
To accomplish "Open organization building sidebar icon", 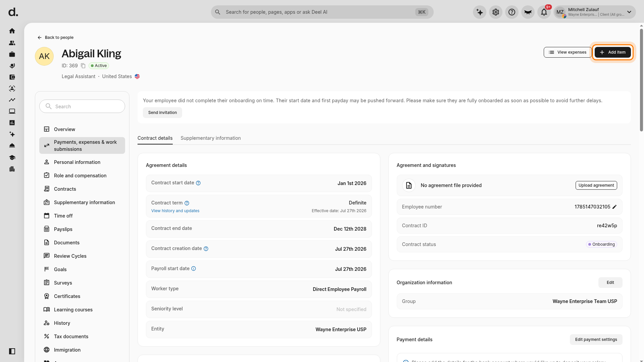I will pos(12,169).
